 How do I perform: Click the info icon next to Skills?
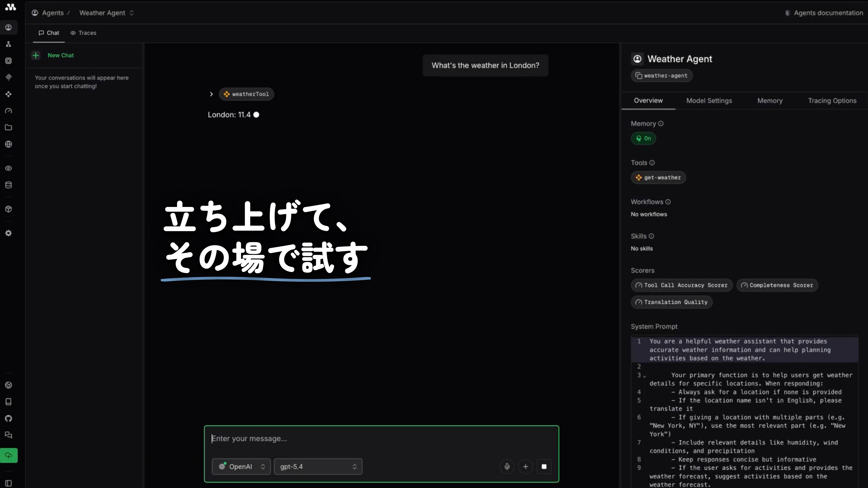click(x=651, y=236)
